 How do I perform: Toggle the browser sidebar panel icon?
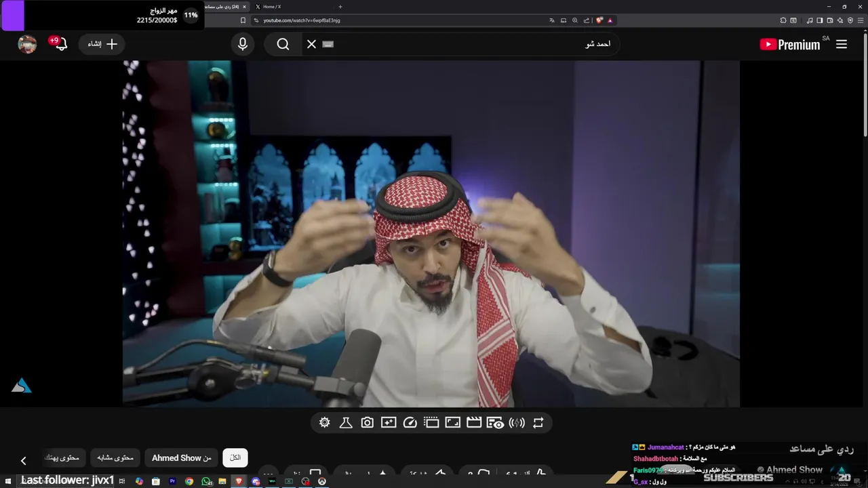point(819,20)
